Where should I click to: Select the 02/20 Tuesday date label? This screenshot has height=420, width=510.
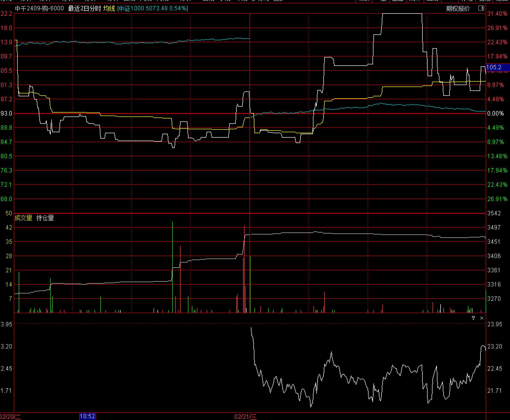11,417
